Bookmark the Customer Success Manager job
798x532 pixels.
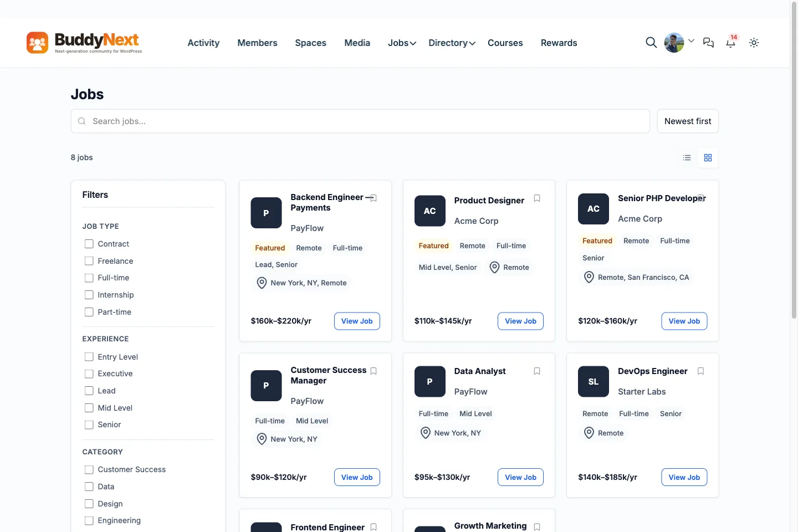click(x=374, y=371)
